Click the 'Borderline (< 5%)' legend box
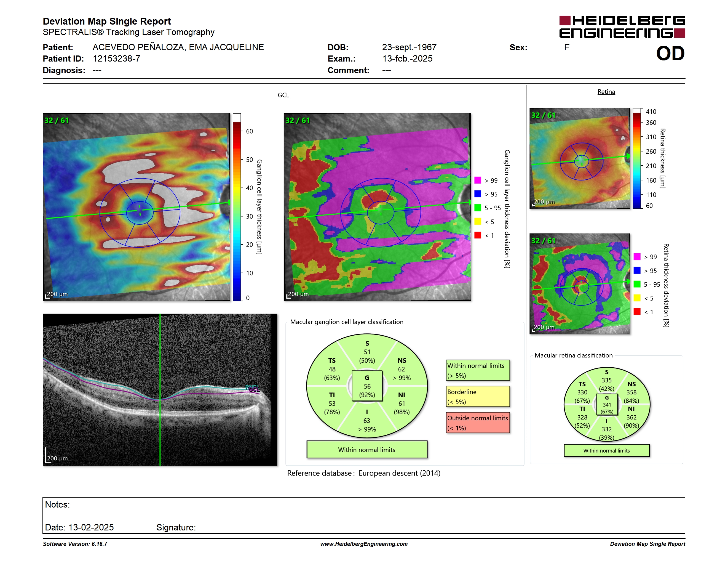The height and width of the screenshot is (563, 728). (x=478, y=397)
